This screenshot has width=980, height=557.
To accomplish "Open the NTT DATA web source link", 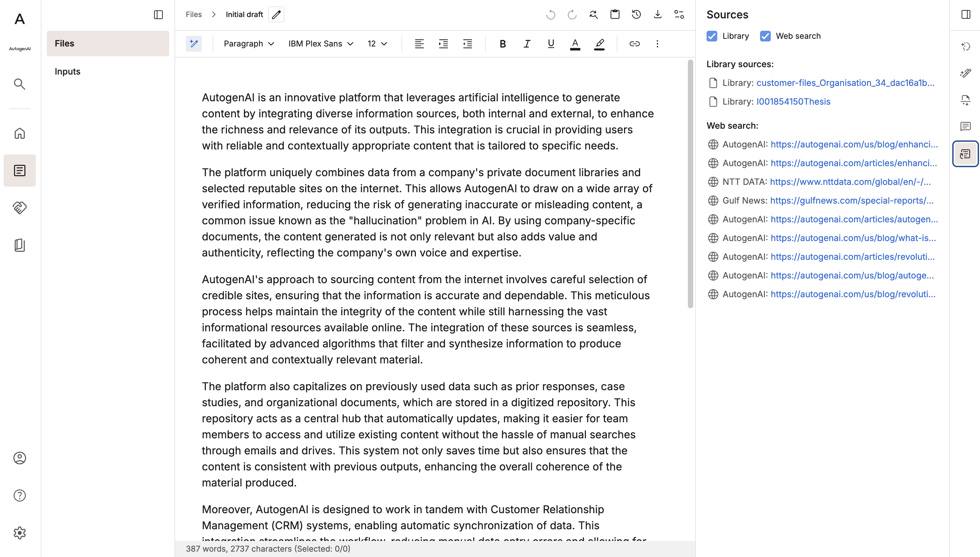I will 850,182.
